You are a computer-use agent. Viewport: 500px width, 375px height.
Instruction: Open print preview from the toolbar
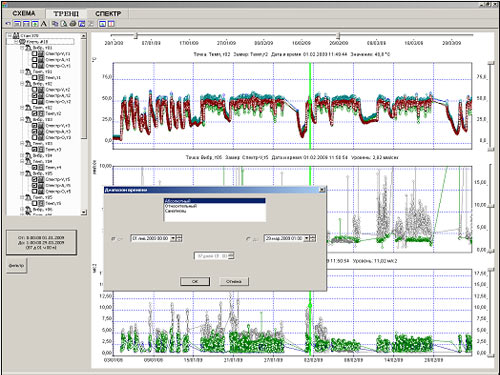click(x=64, y=24)
